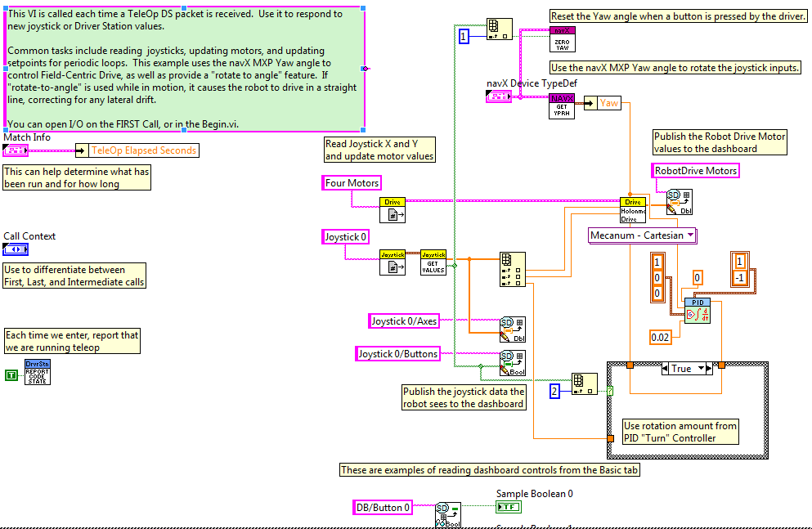Screen dimensions: 812x529
Task: Select the PID controller block
Action: click(698, 311)
